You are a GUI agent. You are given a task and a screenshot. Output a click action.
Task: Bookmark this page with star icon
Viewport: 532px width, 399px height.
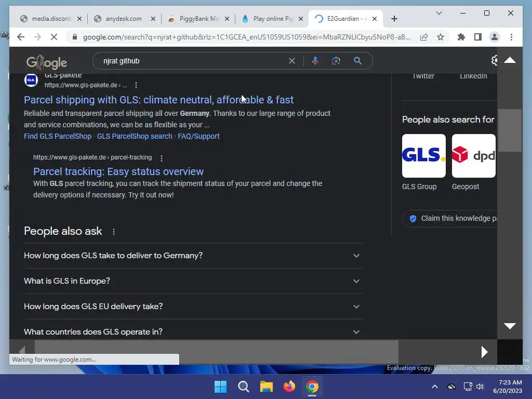pos(441,37)
